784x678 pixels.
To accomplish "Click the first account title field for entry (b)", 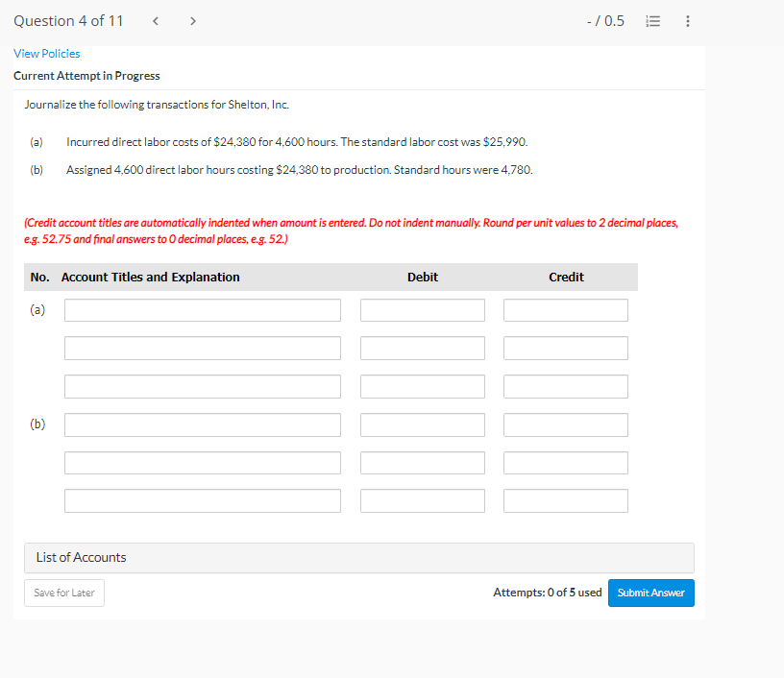I will 202,424.
